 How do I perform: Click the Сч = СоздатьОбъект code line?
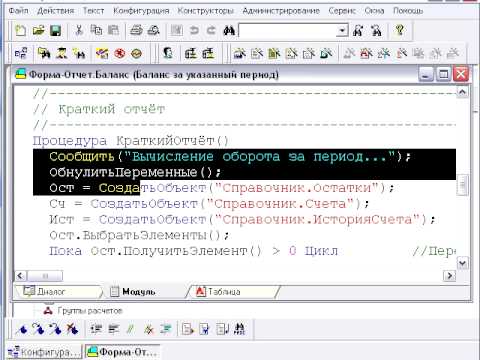210,204
